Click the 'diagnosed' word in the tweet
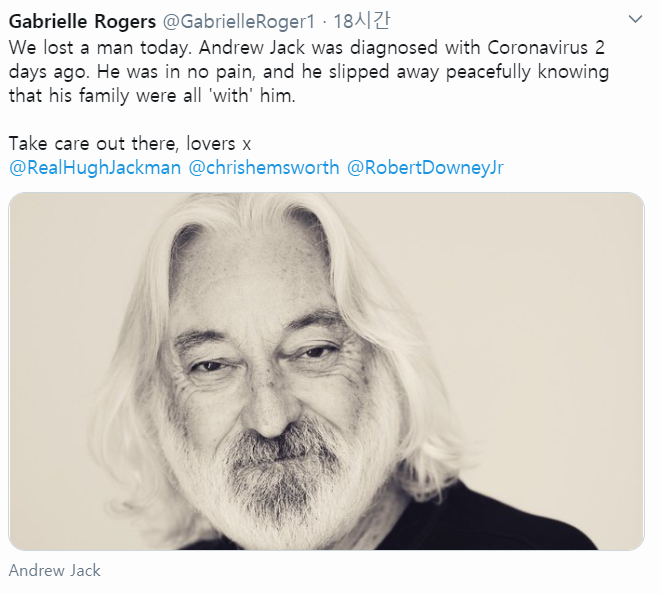 point(394,48)
